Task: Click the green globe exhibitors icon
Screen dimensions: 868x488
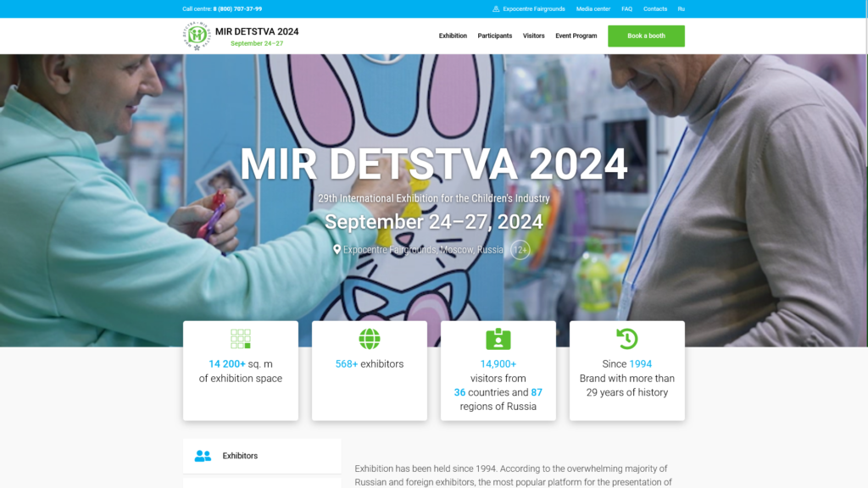Action: pyautogui.click(x=370, y=339)
